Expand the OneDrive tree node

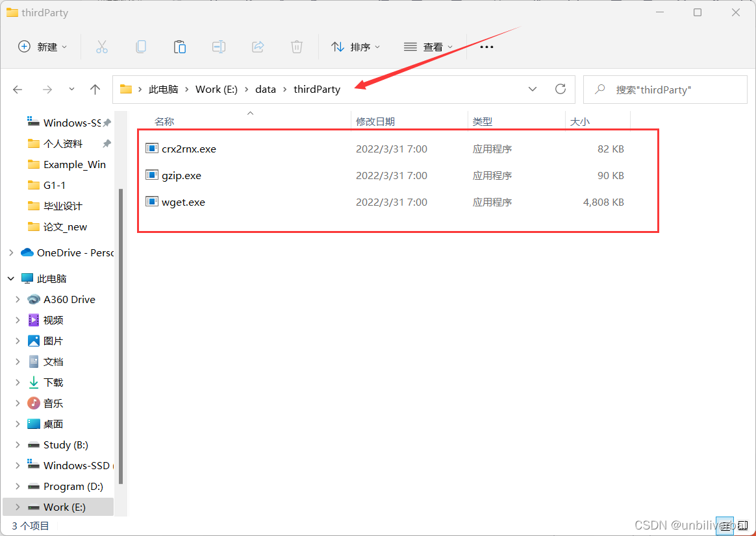11,252
